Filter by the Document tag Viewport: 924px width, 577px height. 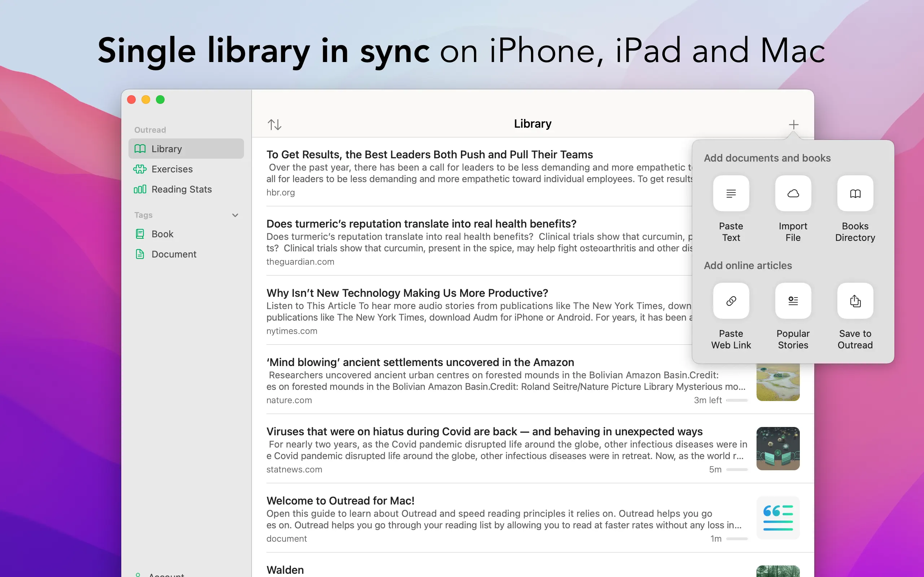(174, 254)
